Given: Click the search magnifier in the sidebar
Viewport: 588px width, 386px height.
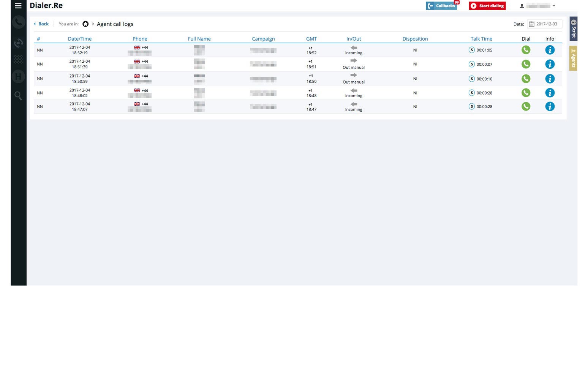Looking at the screenshot, I should pos(18,96).
